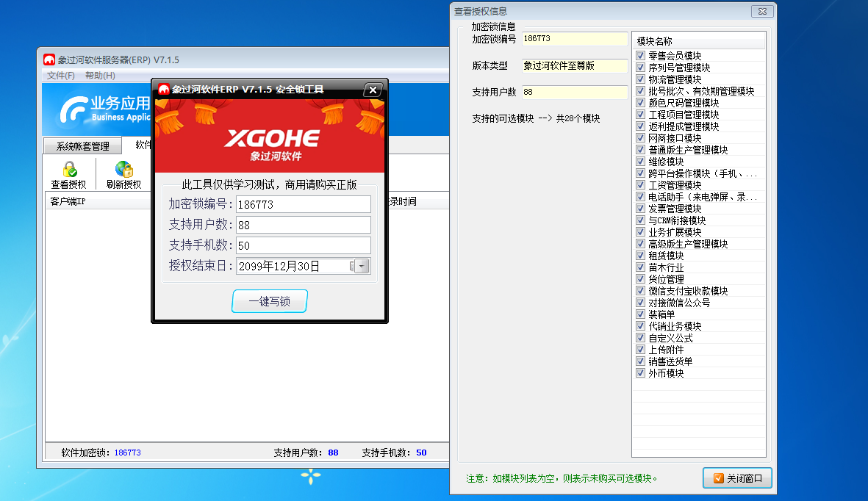Click the 支持手机数 input field

point(304,246)
